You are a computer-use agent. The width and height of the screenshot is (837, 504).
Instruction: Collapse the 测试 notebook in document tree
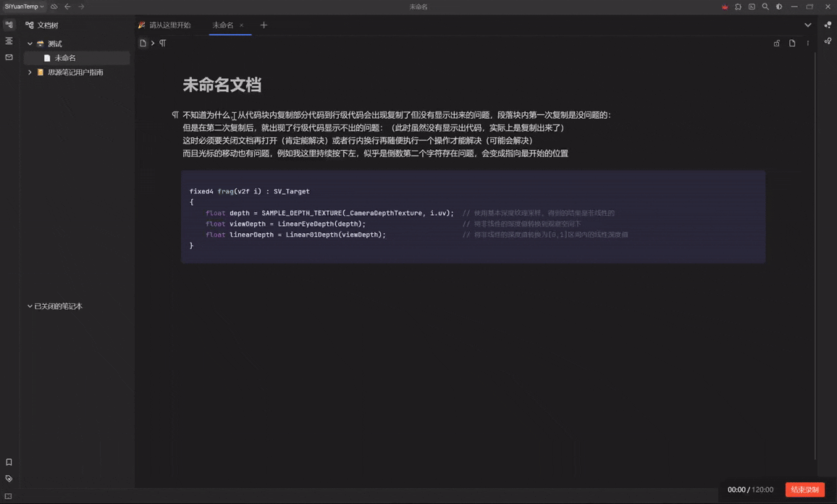[30, 43]
